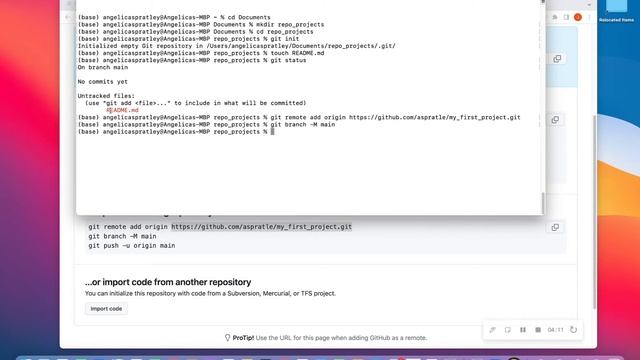Viewport: 640px width, 360px height.
Task: Click the red README.md filename in terminal
Action: [122, 110]
